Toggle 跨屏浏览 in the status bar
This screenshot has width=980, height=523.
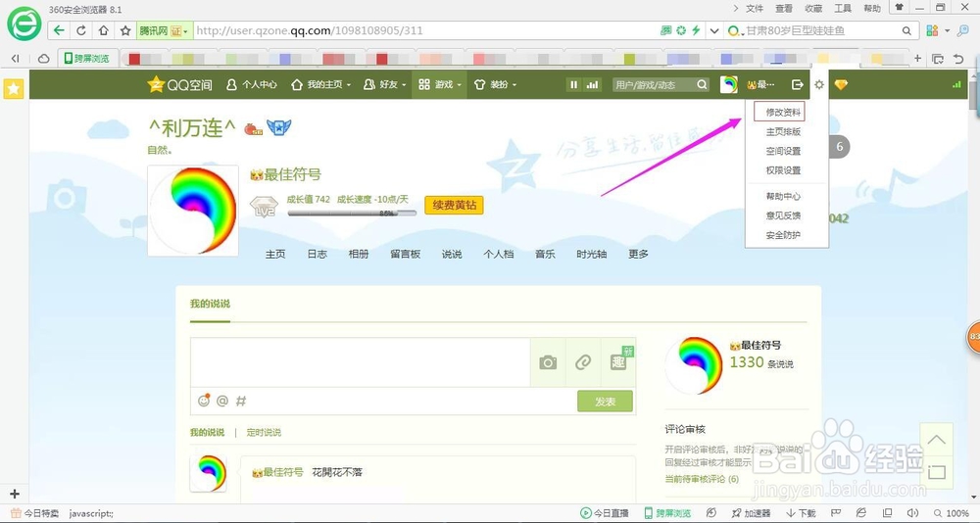coord(667,513)
